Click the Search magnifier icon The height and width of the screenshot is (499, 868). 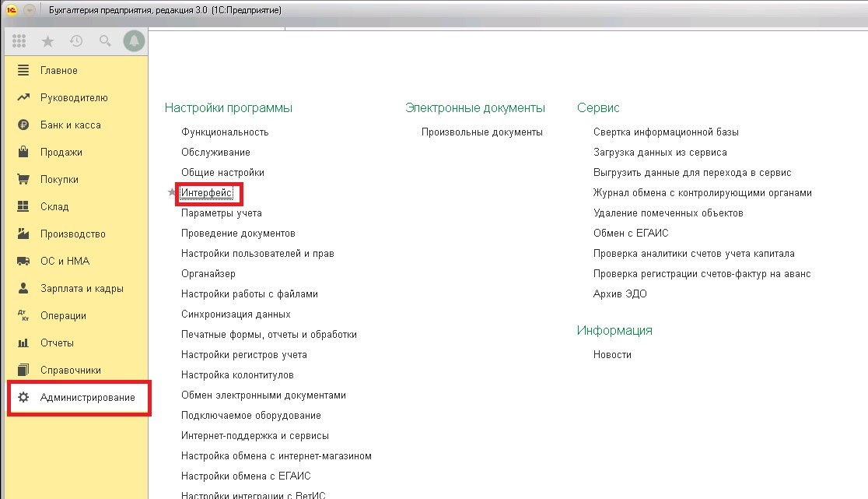click(104, 41)
